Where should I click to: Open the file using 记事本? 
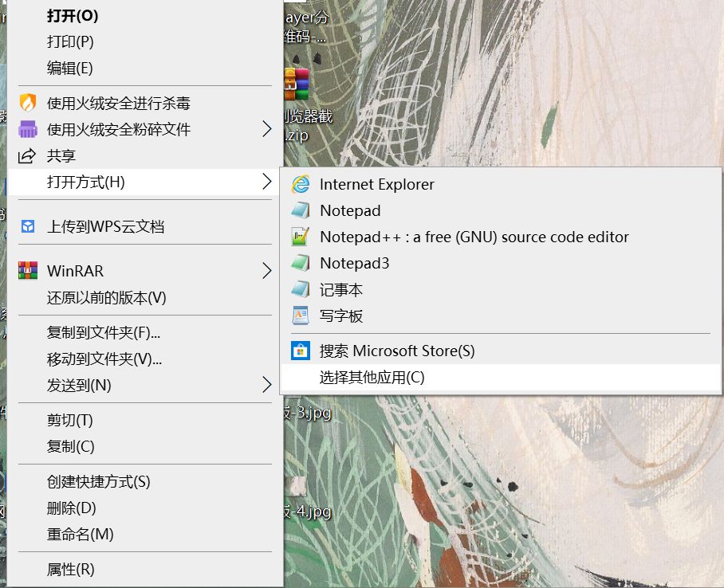[339, 289]
